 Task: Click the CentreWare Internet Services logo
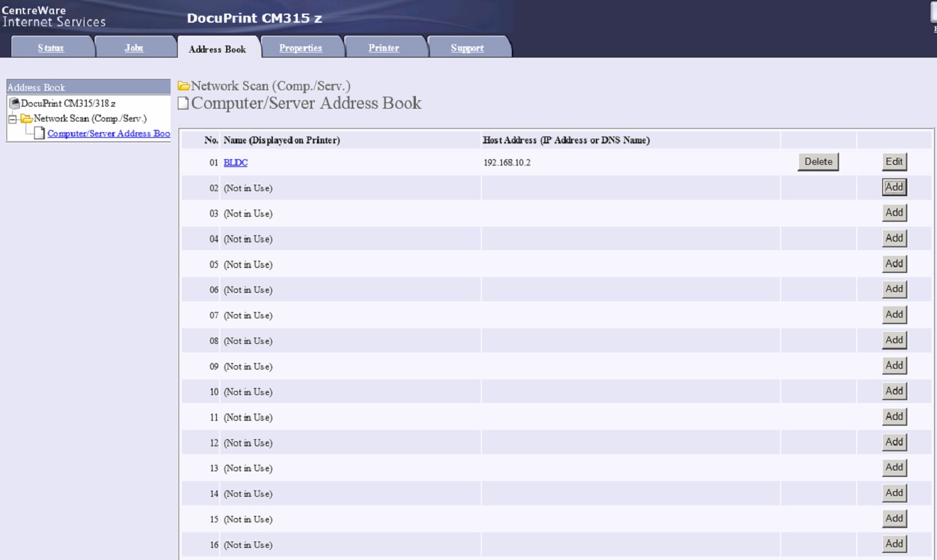pyautogui.click(x=53, y=16)
